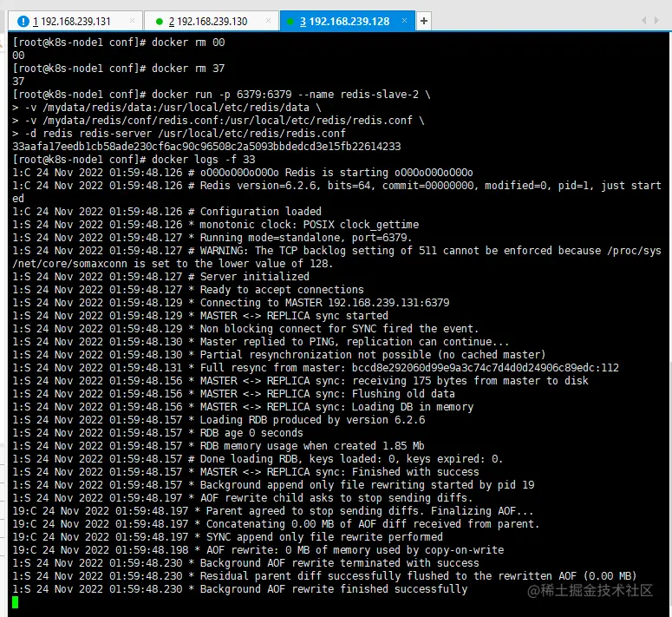The width and height of the screenshot is (672, 617).
Task: Click 'Redis is starting' log line
Action: click(x=243, y=173)
